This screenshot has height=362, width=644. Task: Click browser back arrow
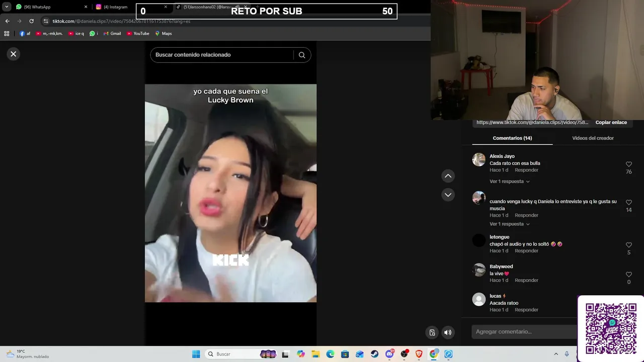pos(7,21)
